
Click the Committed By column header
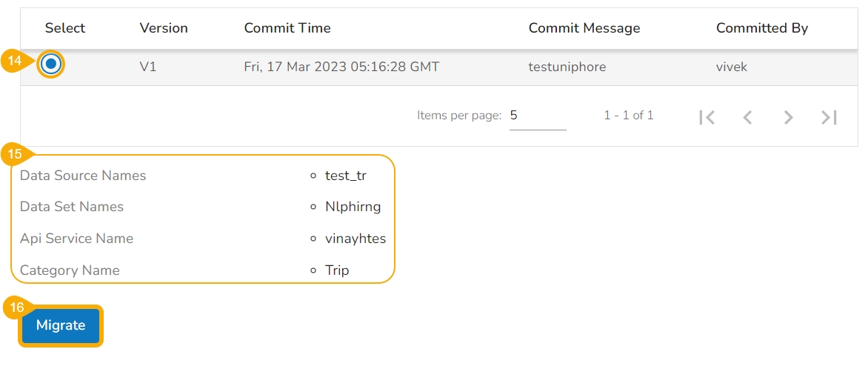coord(762,28)
